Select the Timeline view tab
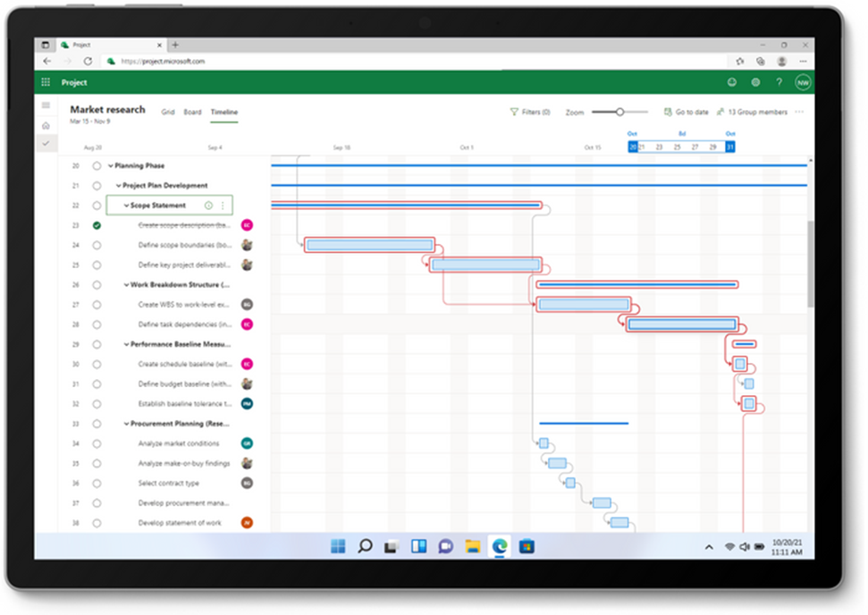This screenshot has height=615, width=868. [x=224, y=112]
